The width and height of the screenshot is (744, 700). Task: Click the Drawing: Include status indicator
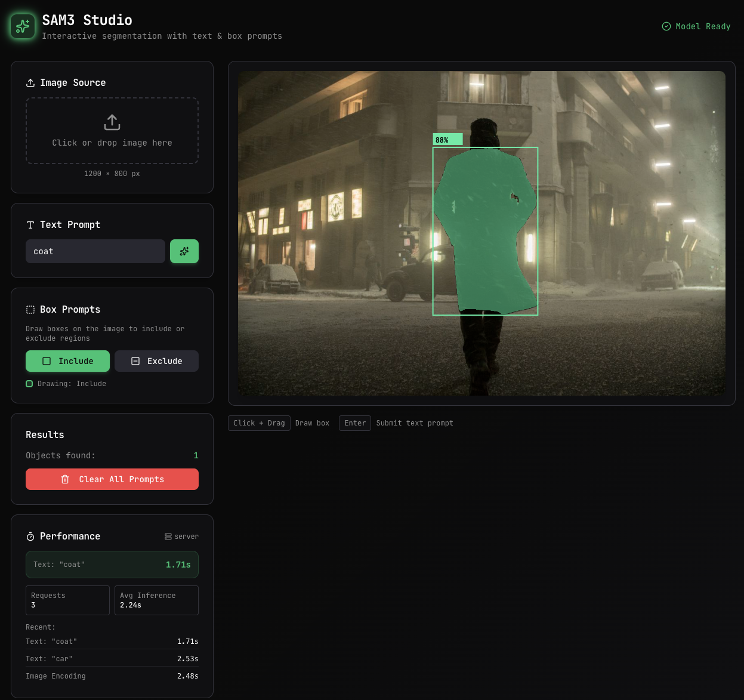(66, 384)
